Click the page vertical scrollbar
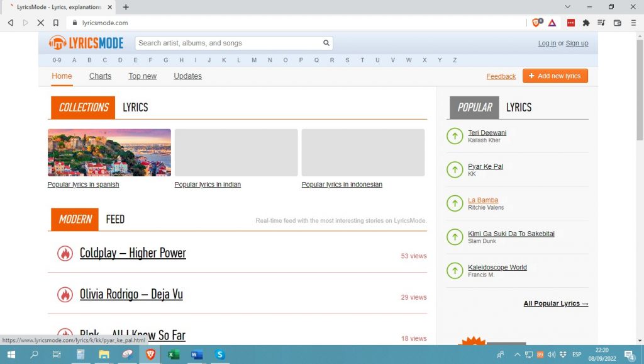Screen dimensions: 644x364 click(x=640, y=189)
